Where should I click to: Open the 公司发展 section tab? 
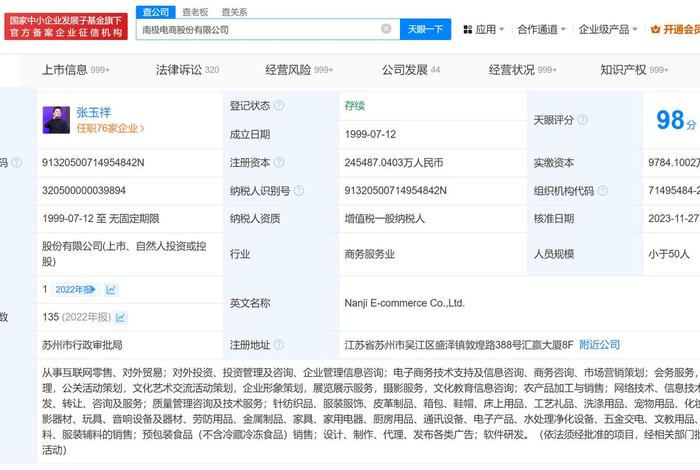coord(411,70)
